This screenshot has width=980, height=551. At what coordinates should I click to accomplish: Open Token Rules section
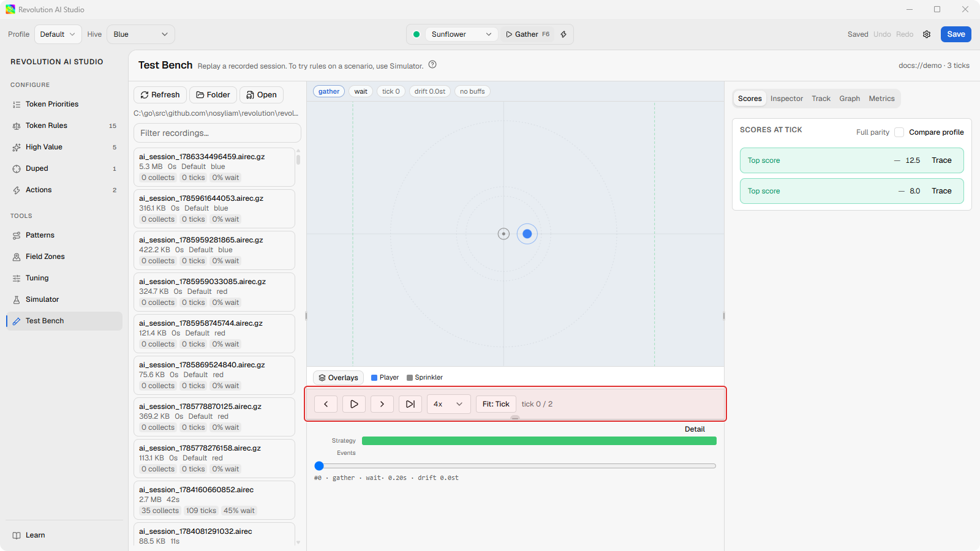pos(64,126)
